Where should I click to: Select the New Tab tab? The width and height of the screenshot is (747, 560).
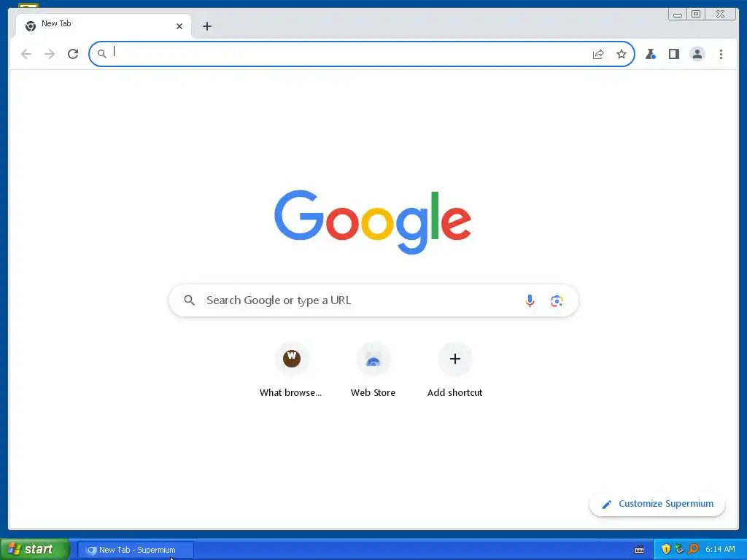104,26
